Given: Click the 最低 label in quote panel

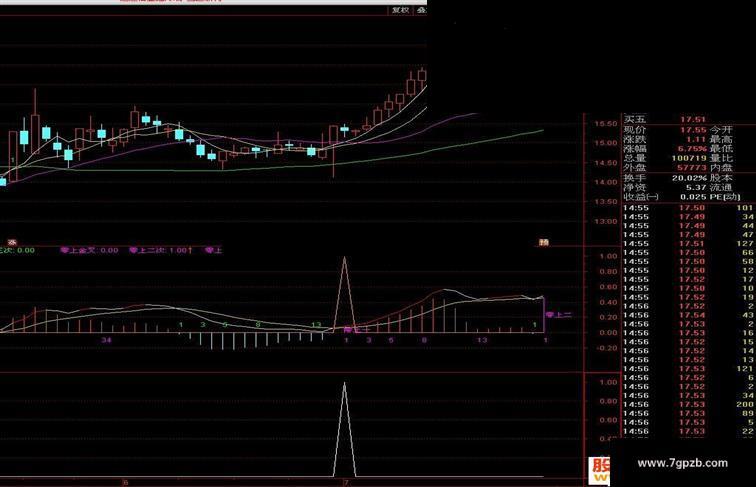Looking at the screenshot, I should 721,149.
